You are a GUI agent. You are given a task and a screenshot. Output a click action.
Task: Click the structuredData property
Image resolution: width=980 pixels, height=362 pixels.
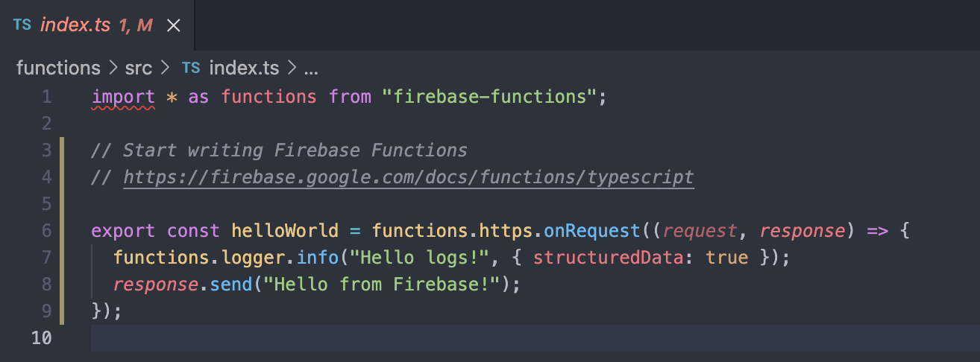[x=608, y=258]
